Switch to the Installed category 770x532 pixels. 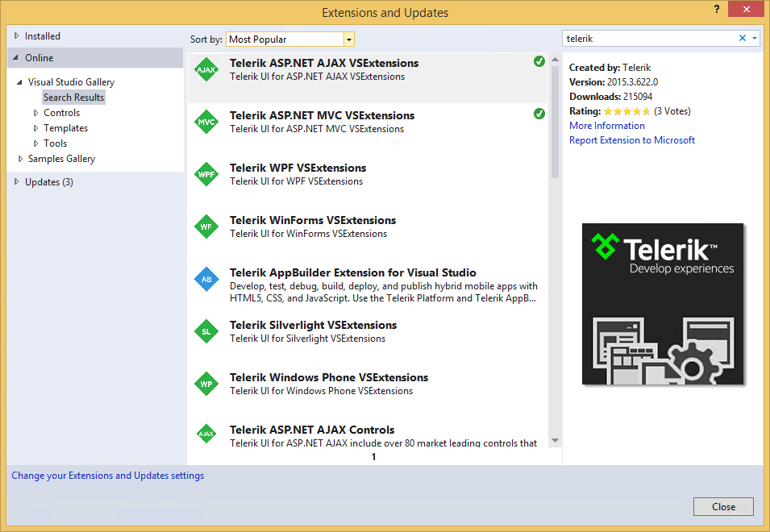[36, 35]
